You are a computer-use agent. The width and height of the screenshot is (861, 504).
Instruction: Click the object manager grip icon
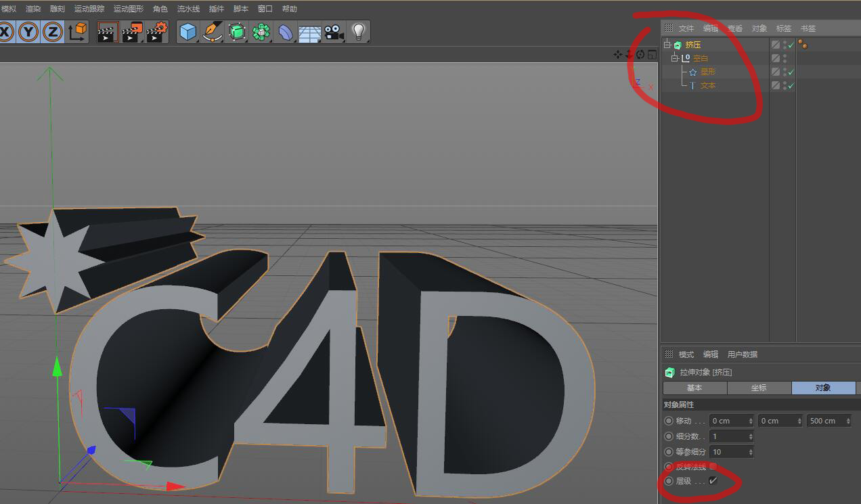[669, 28]
